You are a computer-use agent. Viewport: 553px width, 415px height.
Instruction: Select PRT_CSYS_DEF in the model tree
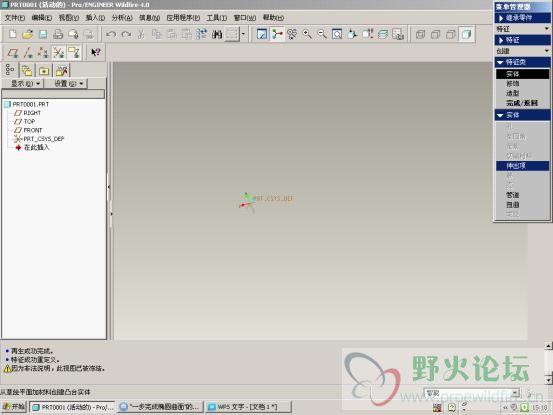(x=44, y=139)
